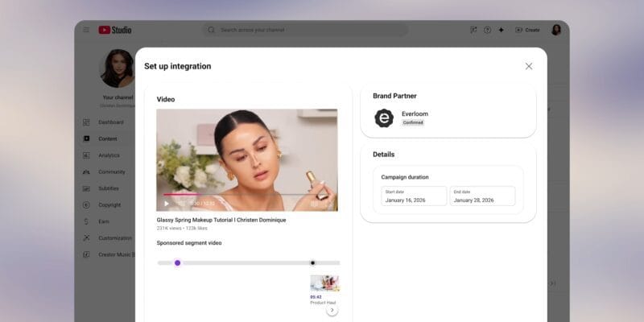Click the search magnifier icon
This screenshot has height=322, width=644.
(x=211, y=30)
